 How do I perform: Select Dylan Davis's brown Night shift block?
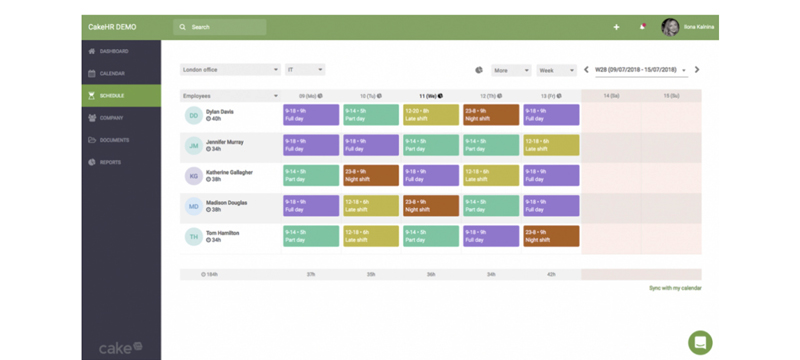[491, 115]
